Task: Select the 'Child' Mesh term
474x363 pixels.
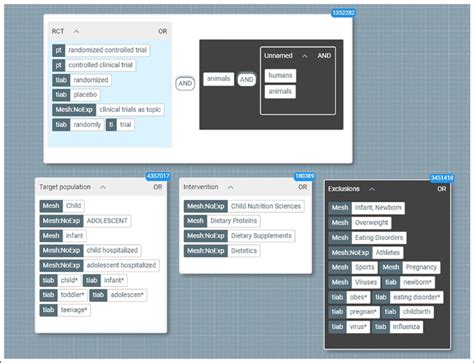Action: pos(73,206)
